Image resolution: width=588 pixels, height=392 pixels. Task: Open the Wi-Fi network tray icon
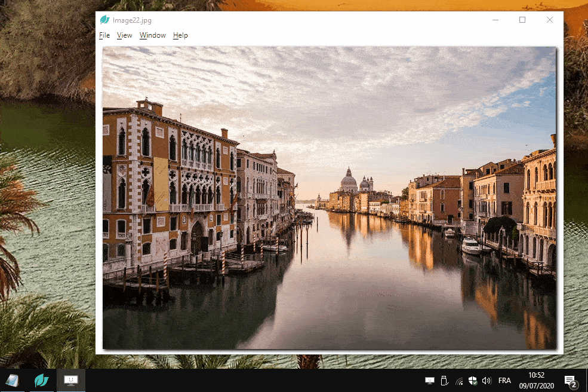coord(459,381)
